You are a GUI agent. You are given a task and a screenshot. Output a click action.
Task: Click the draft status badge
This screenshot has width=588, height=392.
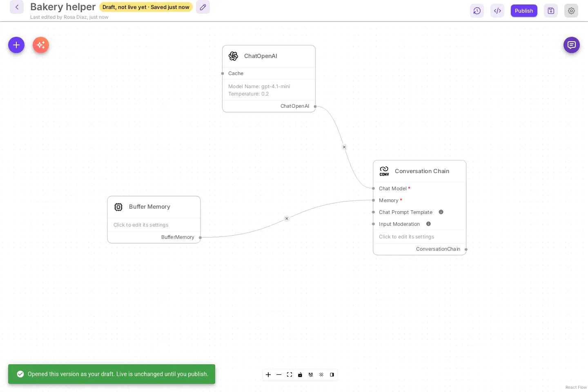pos(146,7)
